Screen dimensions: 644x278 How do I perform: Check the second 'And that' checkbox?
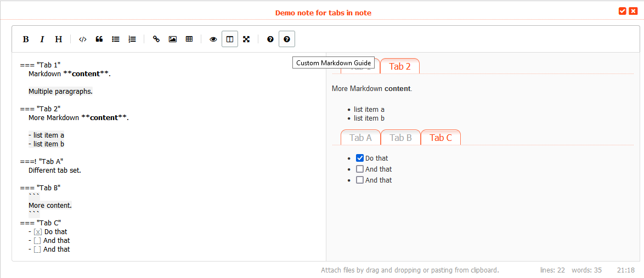360,180
